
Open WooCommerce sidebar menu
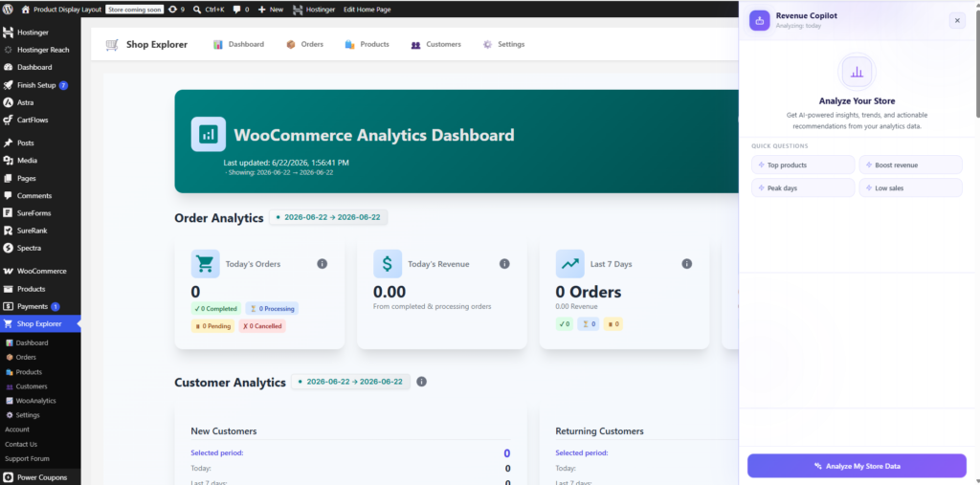pos(40,272)
